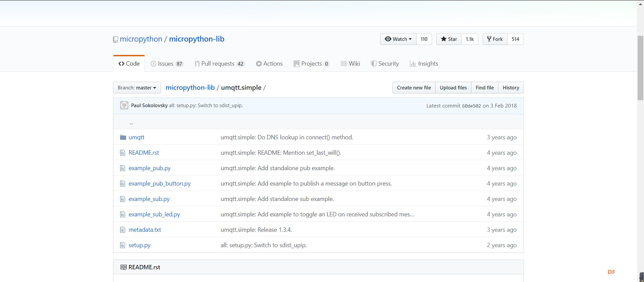Open the commit History button
Image resolution: width=644 pixels, height=282 pixels.
pyautogui.click(x=511, y=88)
